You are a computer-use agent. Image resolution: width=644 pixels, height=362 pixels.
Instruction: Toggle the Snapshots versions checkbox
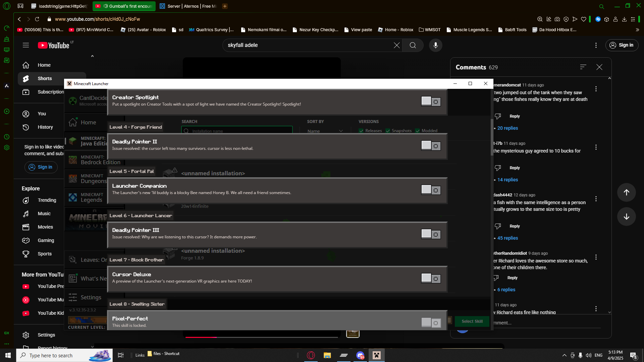pyautogui.click(x=388, y=131)
